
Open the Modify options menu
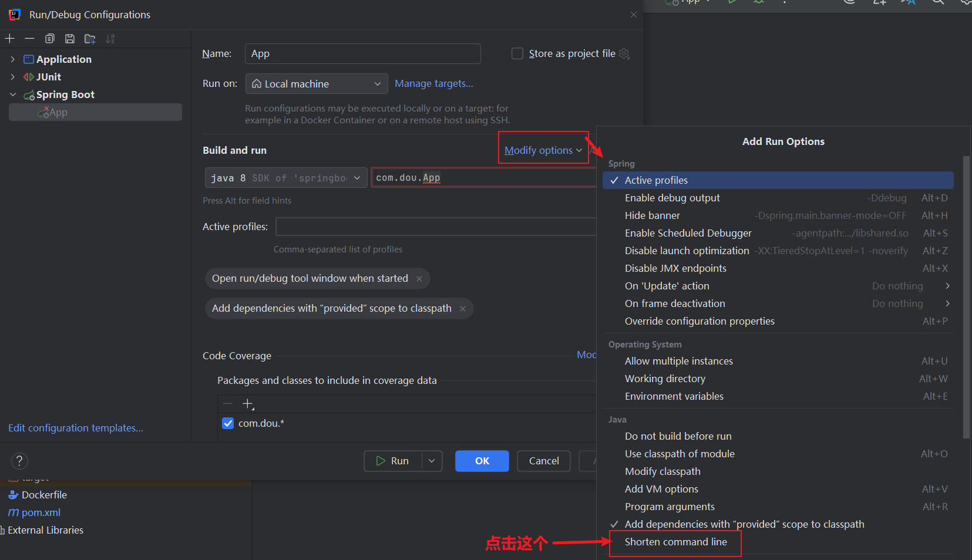[x=541, y=150]
